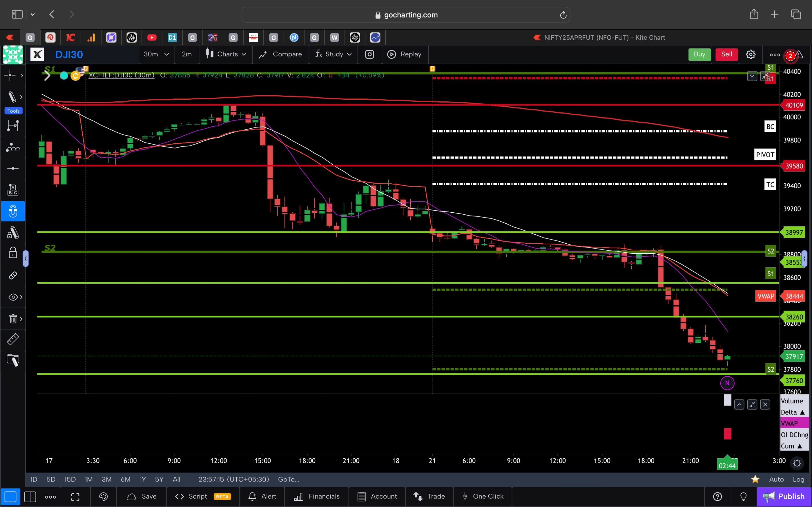Open the trend line drawing tool
812x507 pixels.
[13, 96]
